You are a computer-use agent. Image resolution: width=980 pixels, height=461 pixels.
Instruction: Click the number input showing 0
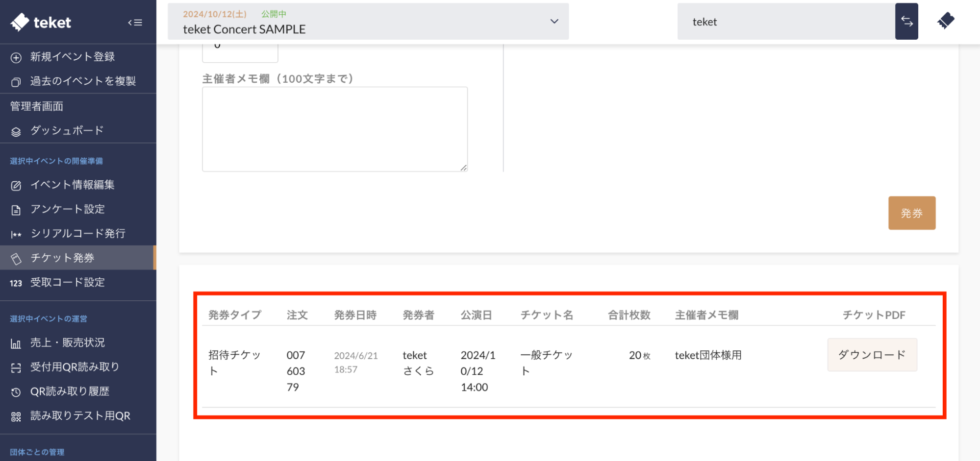click(x=240, y=53)
